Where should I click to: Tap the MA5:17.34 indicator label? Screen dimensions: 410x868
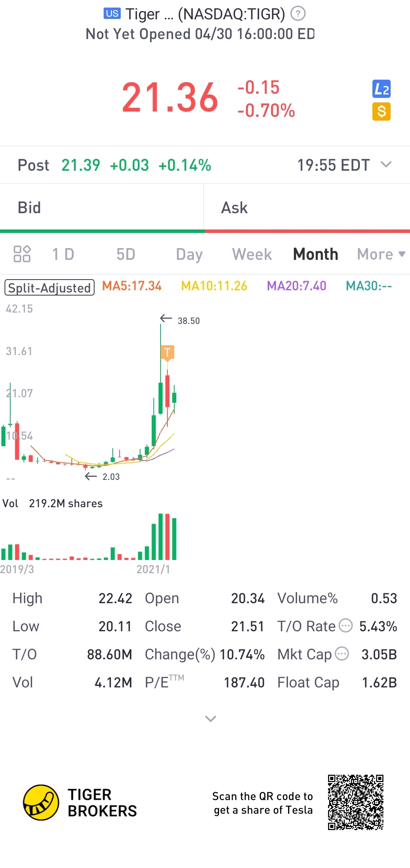pyautogui.click(x=132, y=286)
